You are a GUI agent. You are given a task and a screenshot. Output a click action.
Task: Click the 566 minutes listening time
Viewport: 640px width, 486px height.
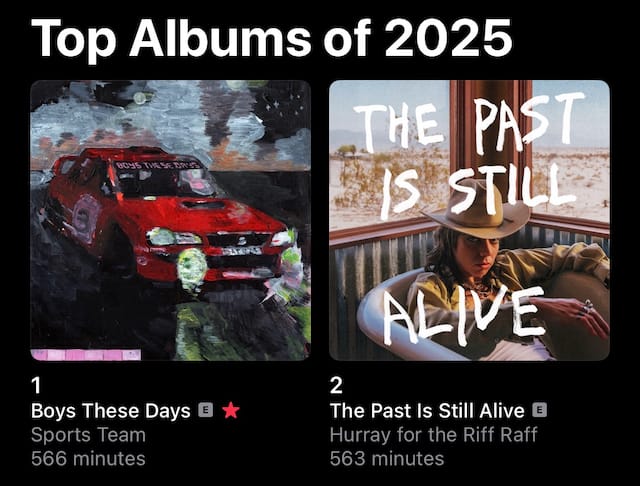[88, 458]
